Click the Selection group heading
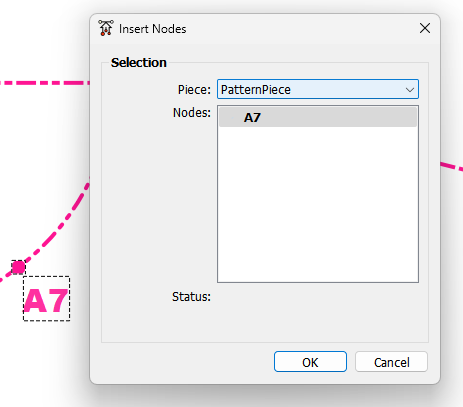 139,63
